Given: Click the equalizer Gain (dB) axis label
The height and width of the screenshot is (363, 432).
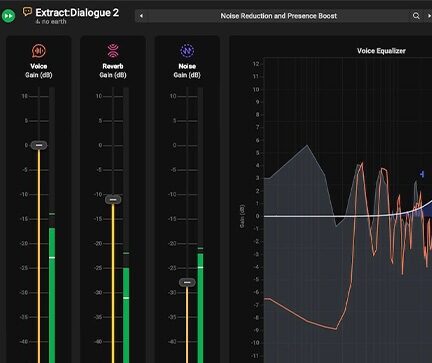Looking at the screenshot, I should (x=242, y=216).
